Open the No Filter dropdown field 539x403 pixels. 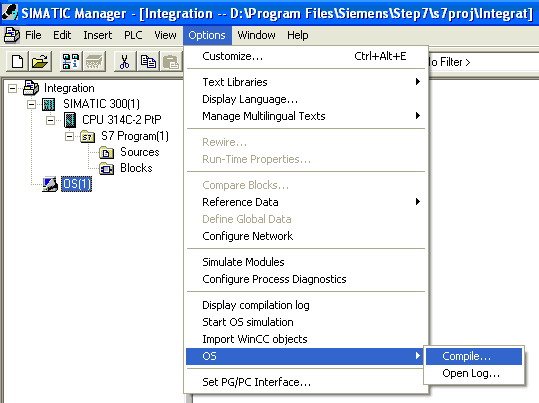click(x=484, y=62)
